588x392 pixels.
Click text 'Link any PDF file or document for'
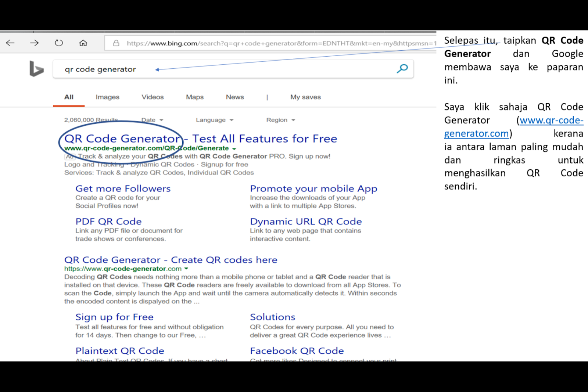tap(129, 231)
